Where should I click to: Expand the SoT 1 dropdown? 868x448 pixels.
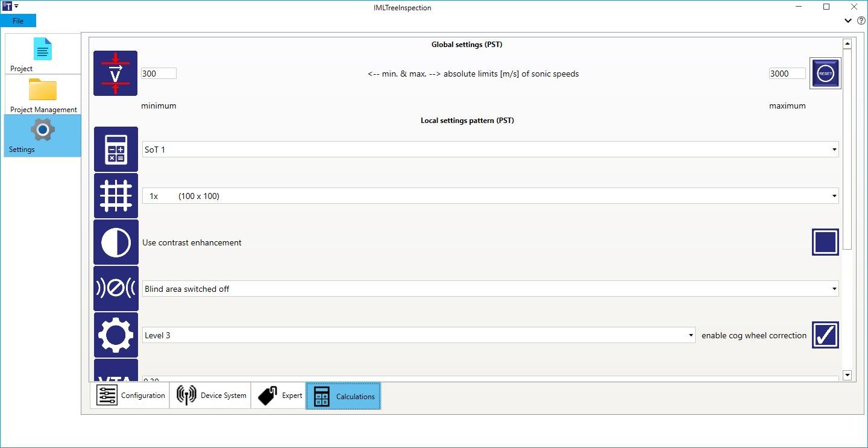point(490,150)
